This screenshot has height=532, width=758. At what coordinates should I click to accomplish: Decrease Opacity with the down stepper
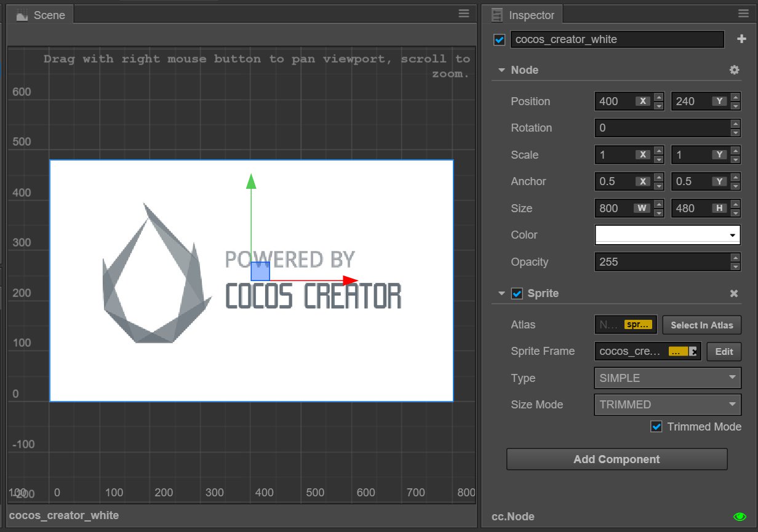735,267
